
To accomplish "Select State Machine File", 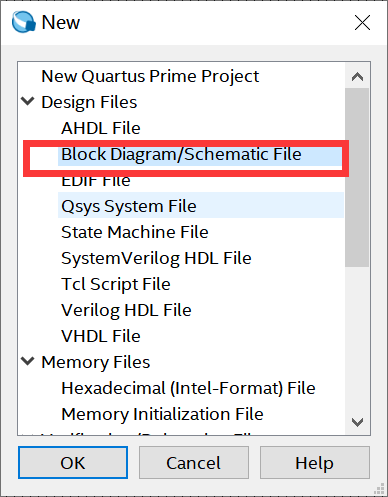I will (135, 232).
